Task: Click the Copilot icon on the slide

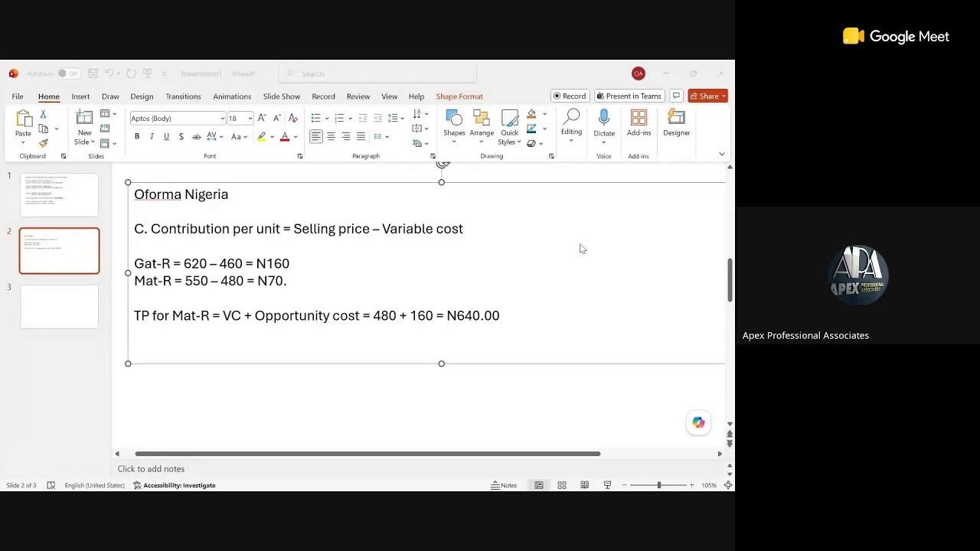Action: tap(698, 422)
